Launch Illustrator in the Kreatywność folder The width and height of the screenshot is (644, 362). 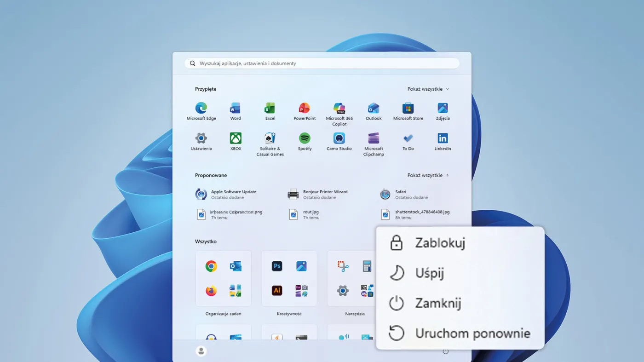click(x=277, y=291)
